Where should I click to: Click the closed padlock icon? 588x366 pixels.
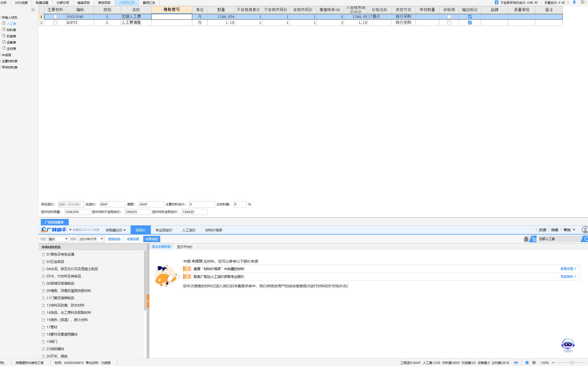tap(526, 239)
